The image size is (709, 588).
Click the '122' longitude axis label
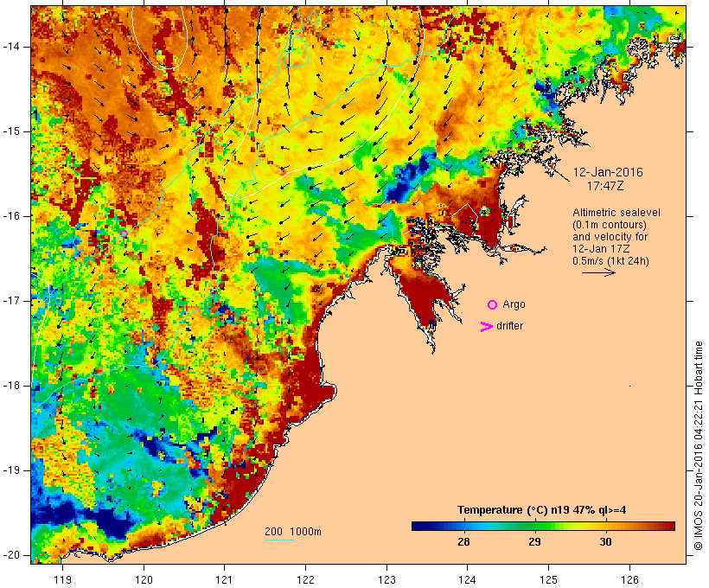pos(306,579)
